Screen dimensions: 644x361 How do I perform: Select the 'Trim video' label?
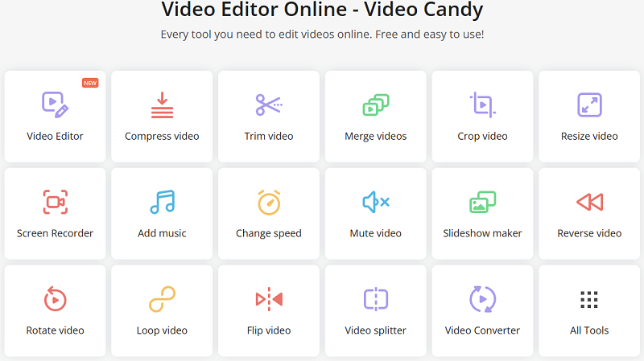[x=269, y=136]
